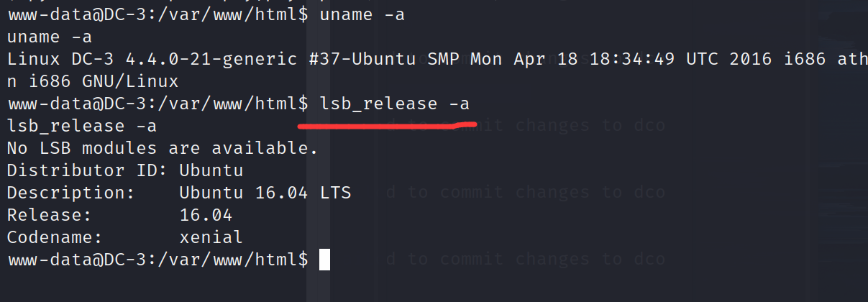868x302 pixels.
Task: Click the "xenial" codename value
Action: (211, 237)
